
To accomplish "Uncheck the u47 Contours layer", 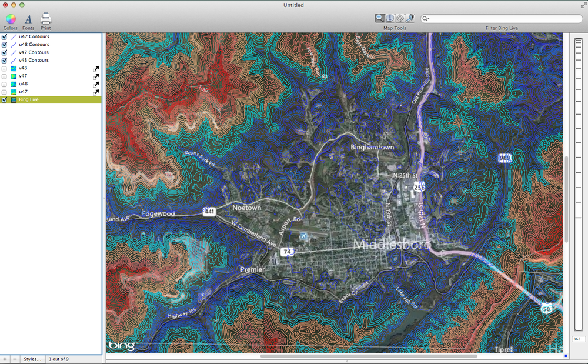I will 4,36.
